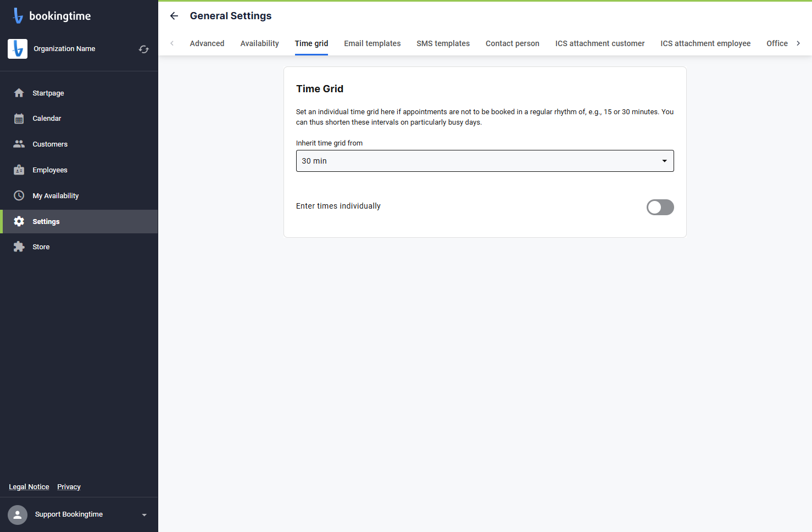812x532 pixels.
Task: Click the Time Grid card heading
Action: [320, 89]
